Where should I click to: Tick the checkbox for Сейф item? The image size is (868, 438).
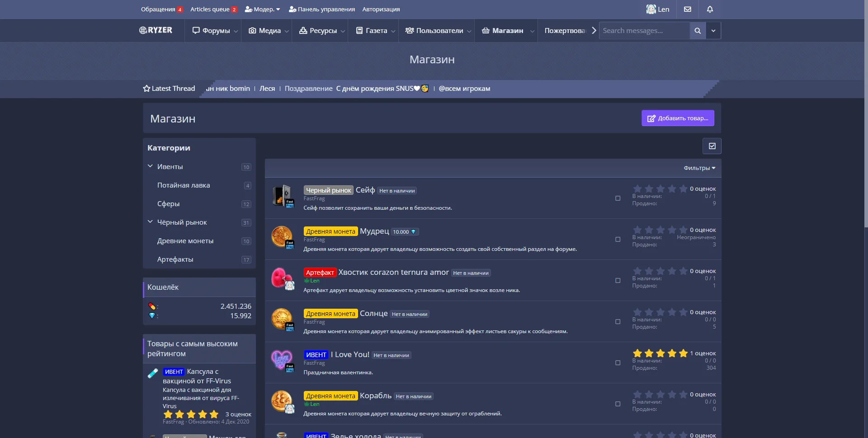point(618,198)
